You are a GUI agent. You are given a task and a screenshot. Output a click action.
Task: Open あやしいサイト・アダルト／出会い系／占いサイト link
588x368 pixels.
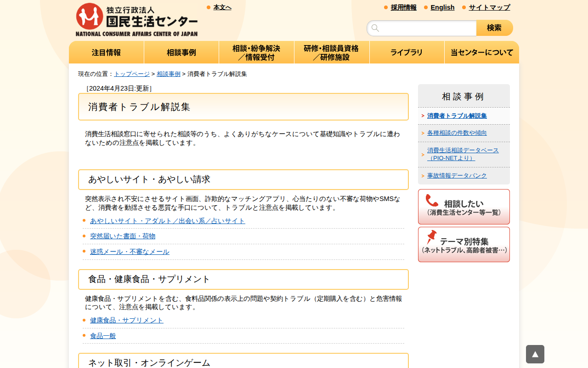pyautogui.click(x=168, y=221)
